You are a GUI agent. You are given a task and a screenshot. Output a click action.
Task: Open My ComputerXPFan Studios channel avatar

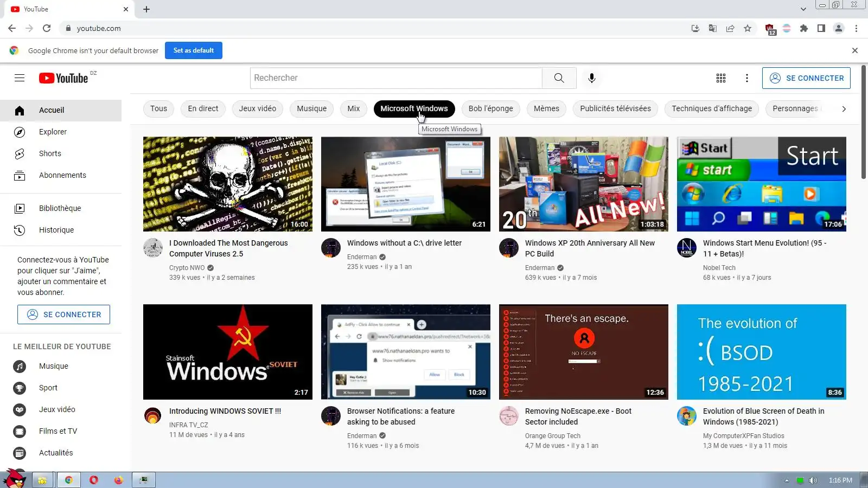(x=687, y=416)
